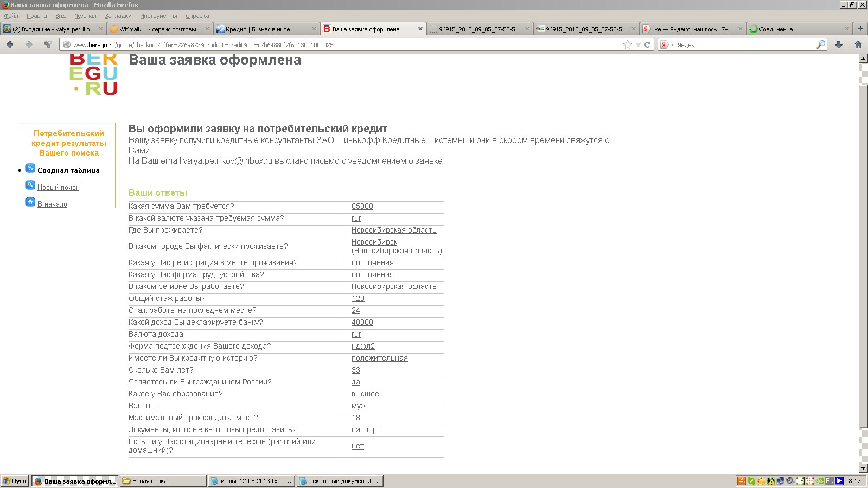Image resolution: width=868 pixels, height=488 pixels.
Task: Open the downloads arrow in the toolbar
Action: [x=839, y=44]
